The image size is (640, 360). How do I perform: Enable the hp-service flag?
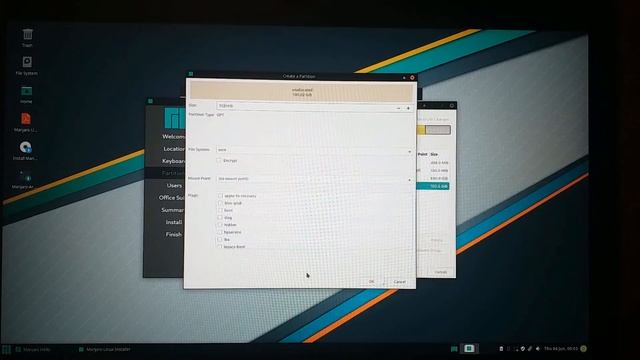(x=220, y=232)
